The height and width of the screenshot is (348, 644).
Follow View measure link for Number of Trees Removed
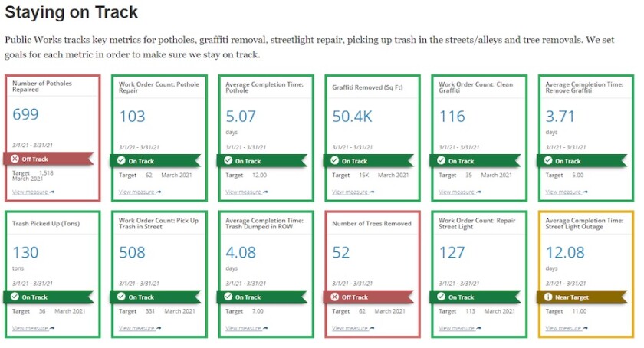pos(353,328)
